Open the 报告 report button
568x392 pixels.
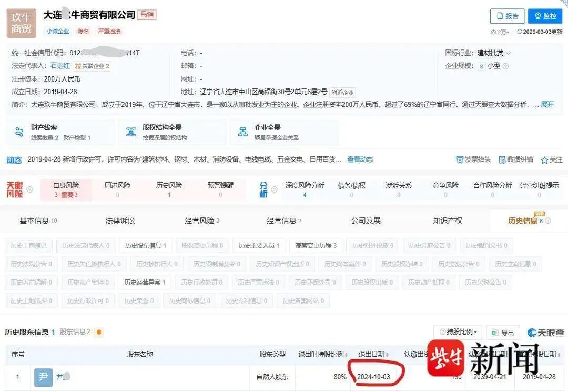pyautogui.click(x=506, y=16)
